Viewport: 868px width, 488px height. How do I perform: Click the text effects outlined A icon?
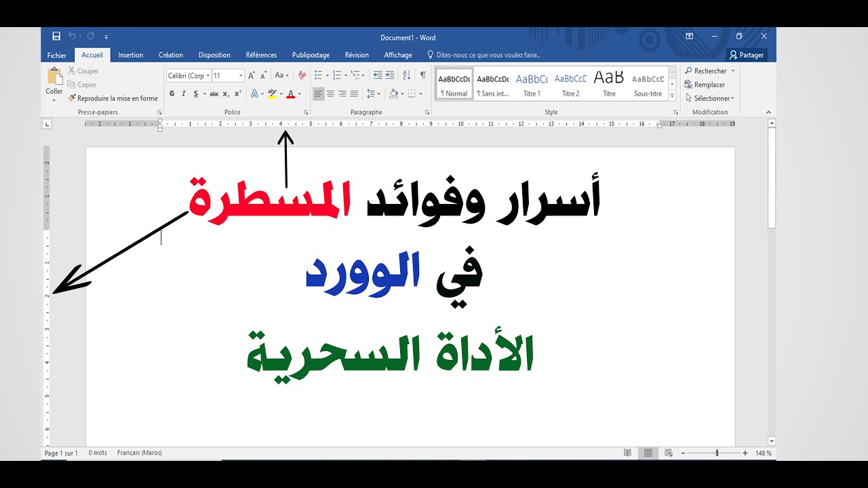click(x=254, y=94)
